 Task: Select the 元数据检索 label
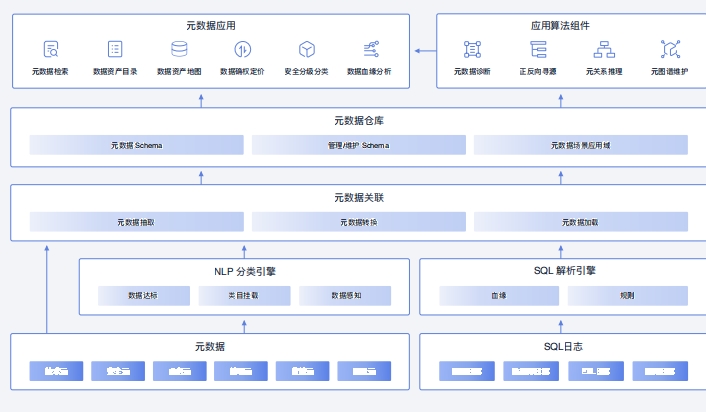coord(50,72)
